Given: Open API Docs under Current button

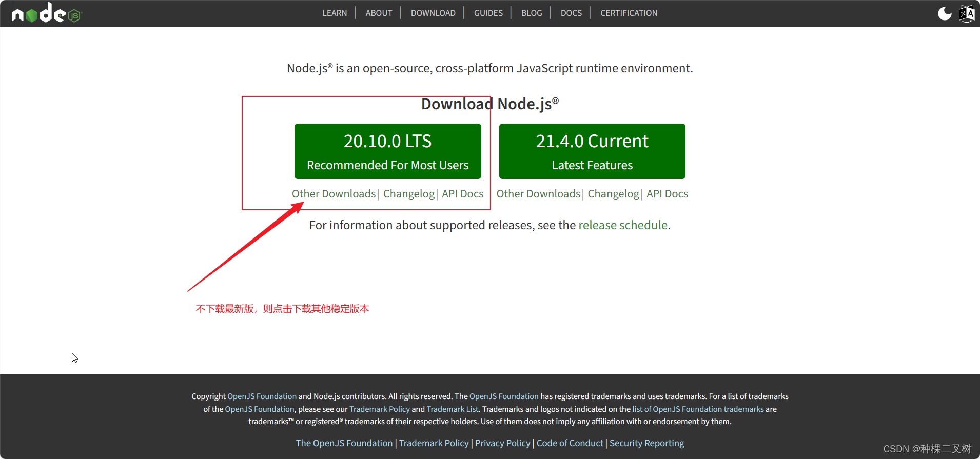Looking at the screenshot, I should [668, 194].
